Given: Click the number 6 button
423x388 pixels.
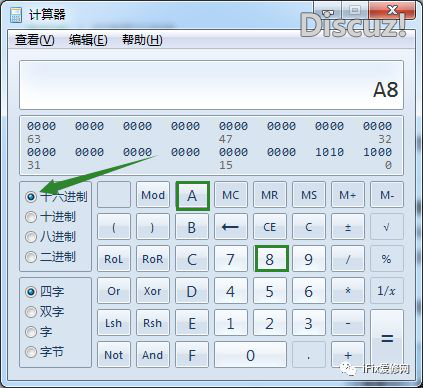Looking at the screenshot, I should [309, 291].
